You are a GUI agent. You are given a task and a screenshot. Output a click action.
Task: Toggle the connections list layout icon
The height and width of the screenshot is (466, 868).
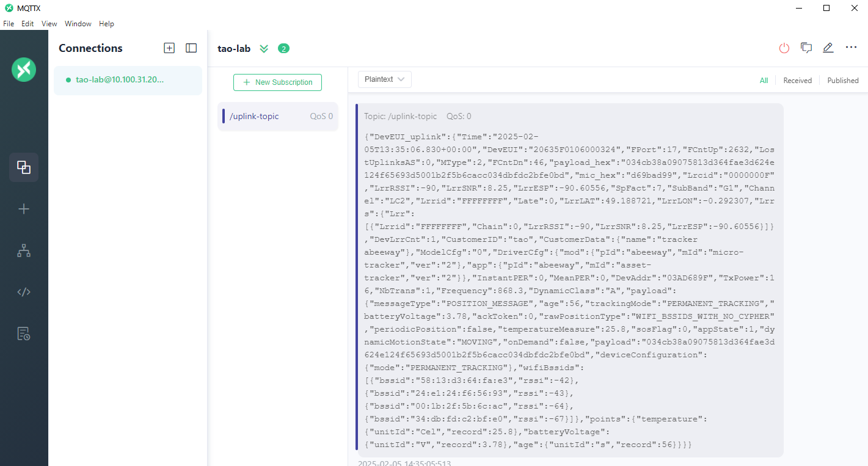tap(191, 48)
